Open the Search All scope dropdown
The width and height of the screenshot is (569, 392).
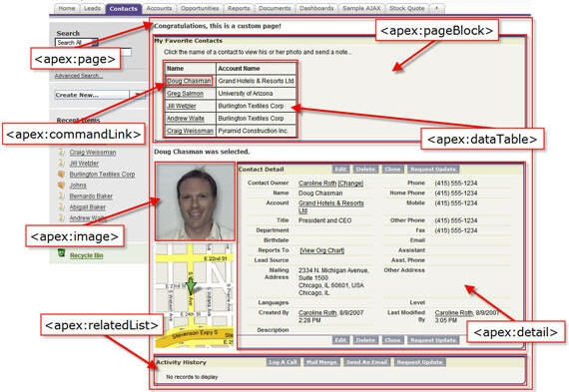point(77,43)
